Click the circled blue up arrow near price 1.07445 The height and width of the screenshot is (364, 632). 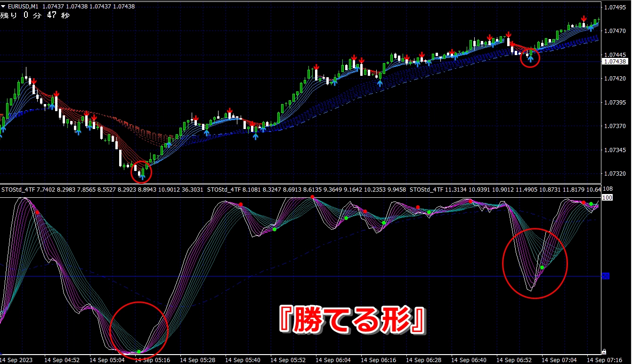pos(530,59)
